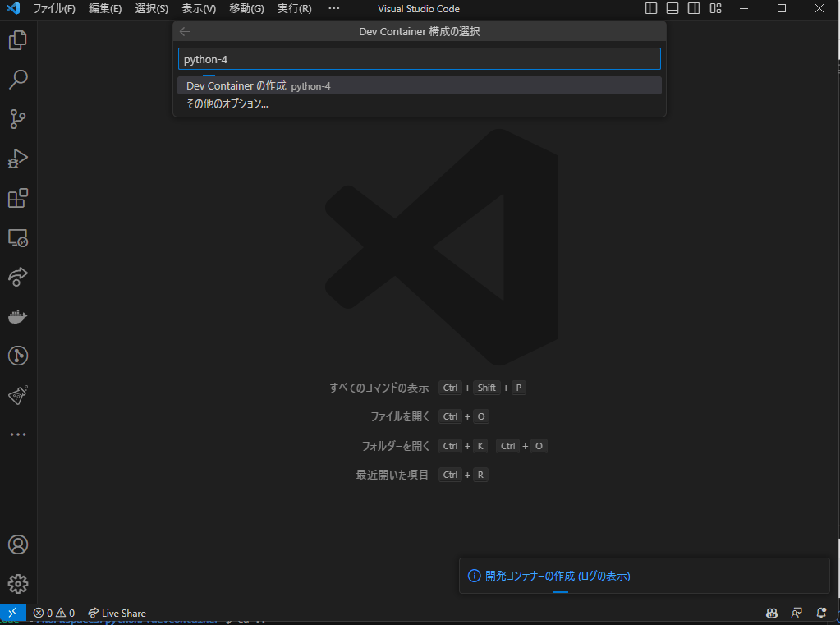
Task: Expand the menu bar overflow ellipsis
Action: pos(333,8)
